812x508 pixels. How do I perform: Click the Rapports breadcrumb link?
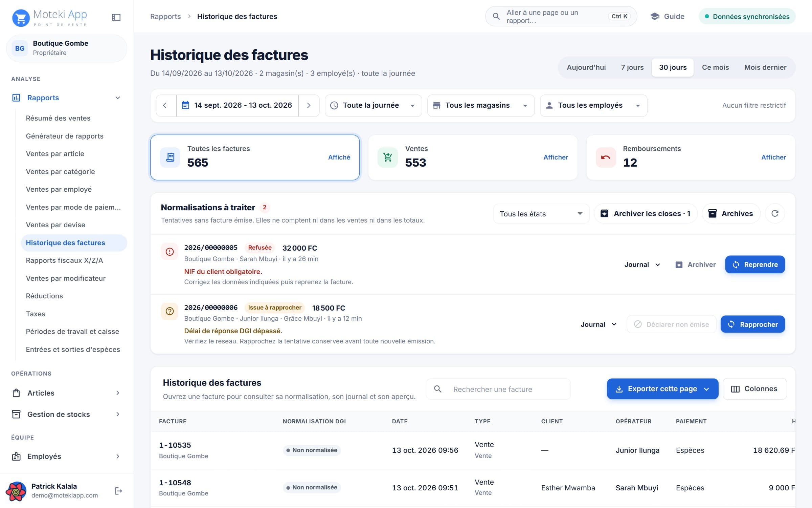165,16
